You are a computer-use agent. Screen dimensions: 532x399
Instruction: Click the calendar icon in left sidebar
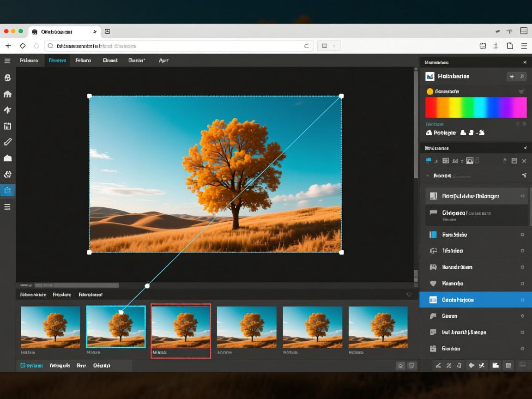[7, 126]
